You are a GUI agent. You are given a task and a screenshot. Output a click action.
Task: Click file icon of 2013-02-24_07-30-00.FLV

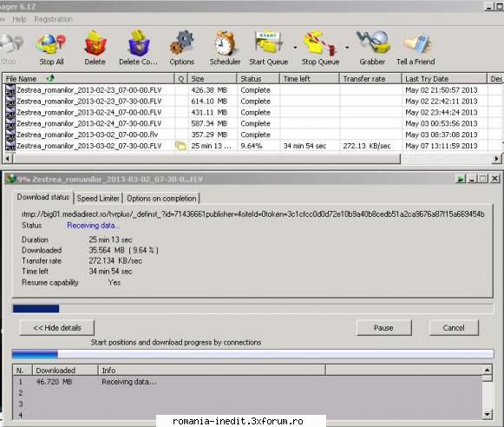(10, 123)
